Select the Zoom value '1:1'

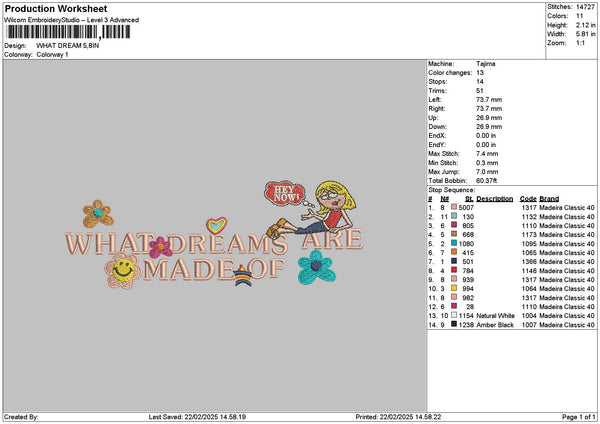tap(580, 43)
